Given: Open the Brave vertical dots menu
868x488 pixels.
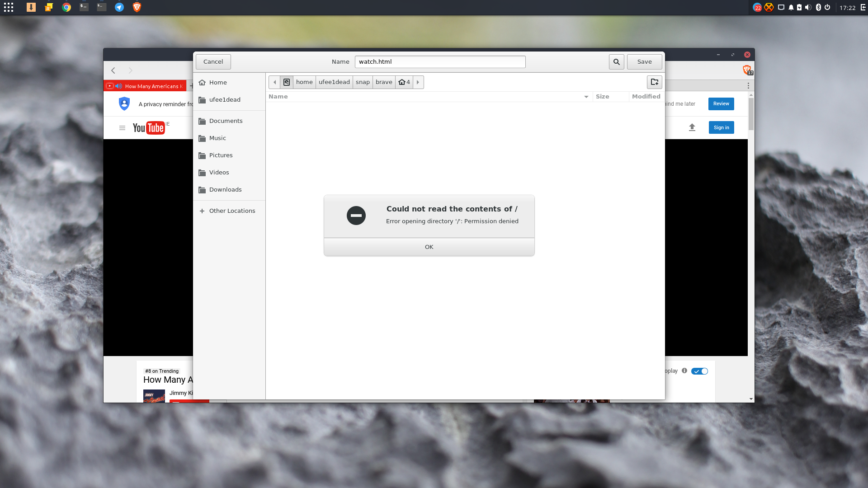Looking at the screenshot, I should [748, 86].
